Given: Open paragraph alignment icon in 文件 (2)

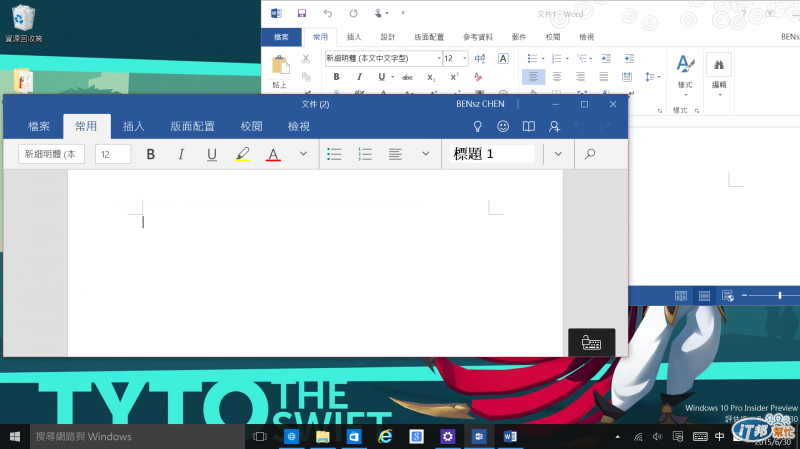Looking at the screenshot, I should [395, 154].
